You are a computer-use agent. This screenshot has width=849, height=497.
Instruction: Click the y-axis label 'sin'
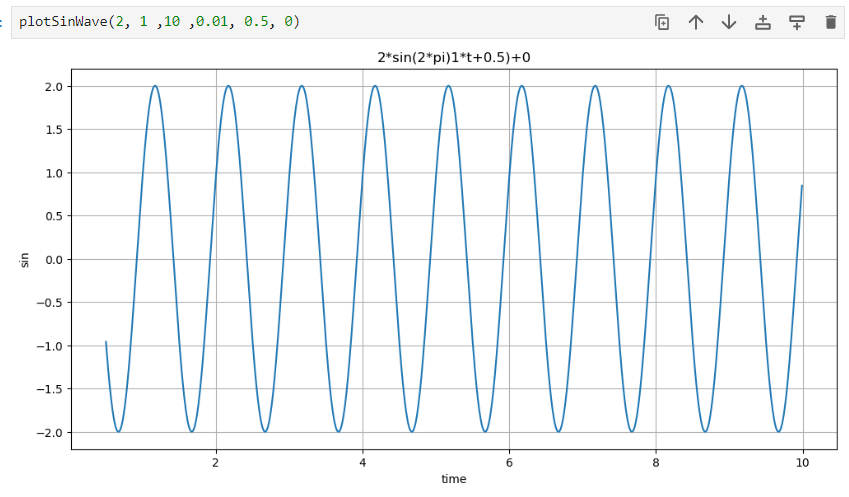point(24,260)
